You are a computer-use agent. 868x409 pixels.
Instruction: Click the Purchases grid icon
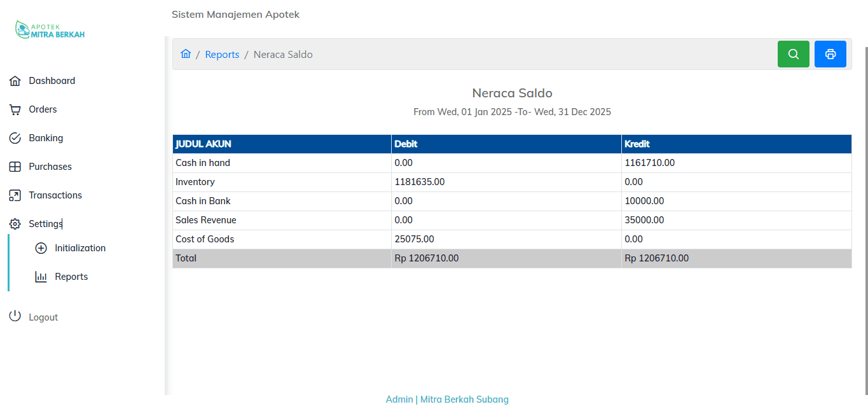(x=15, y=167)
